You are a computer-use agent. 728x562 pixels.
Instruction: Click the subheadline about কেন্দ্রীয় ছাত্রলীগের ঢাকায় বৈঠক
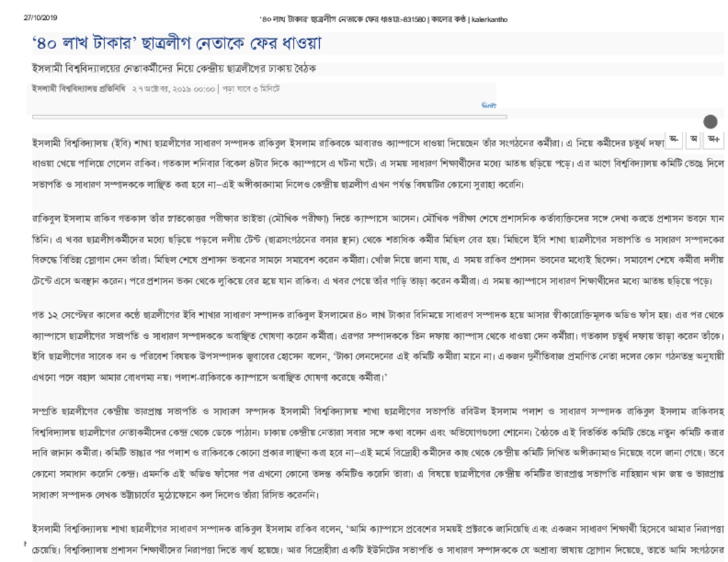[174, 68]
